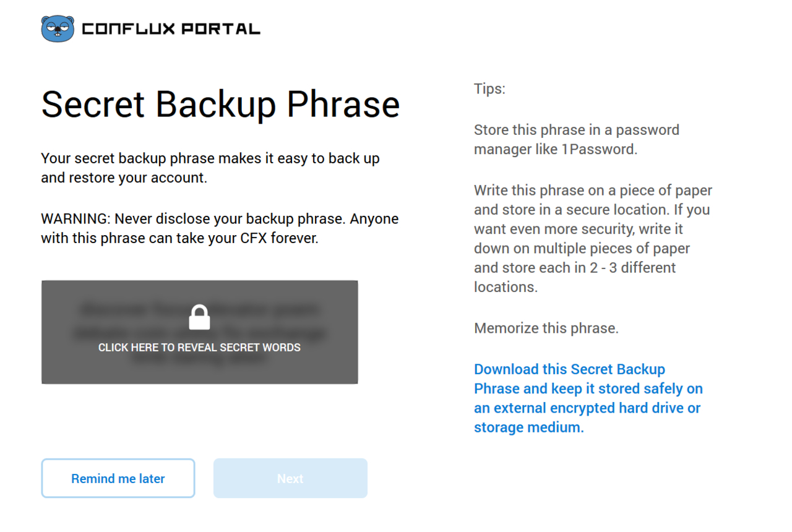Viewport: 792px width, 532px height.
Task: Click the Conflux Portal mascot logo icon
Action: pyautogui.click(x=58, y=28)
